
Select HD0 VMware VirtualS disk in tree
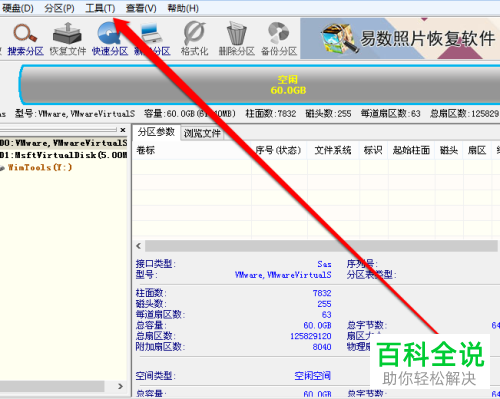(63, 143)
